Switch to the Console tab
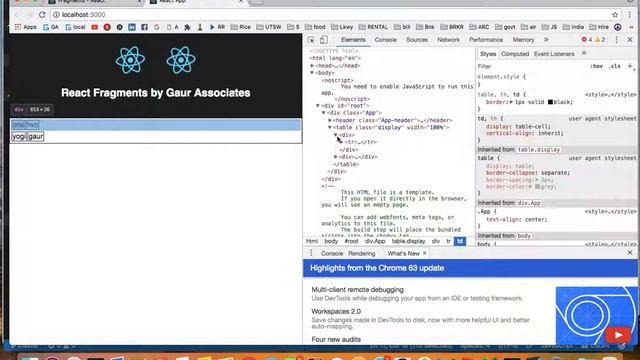The width and height of the screenshot is (640, 360). [386, 40]
